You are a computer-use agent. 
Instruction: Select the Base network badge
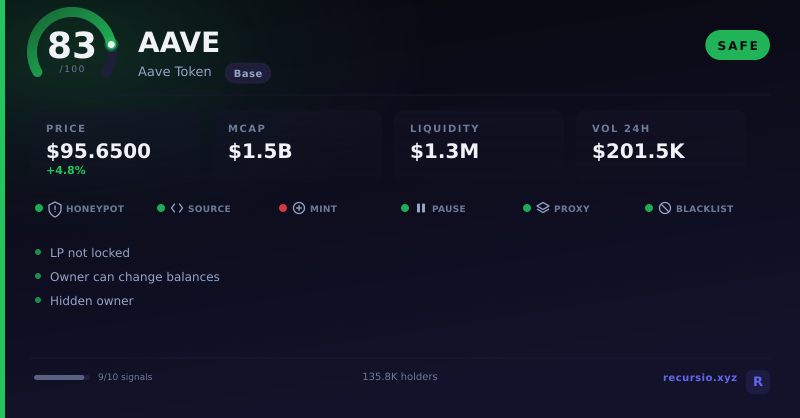pyautogui.click(x=248, y=73)
